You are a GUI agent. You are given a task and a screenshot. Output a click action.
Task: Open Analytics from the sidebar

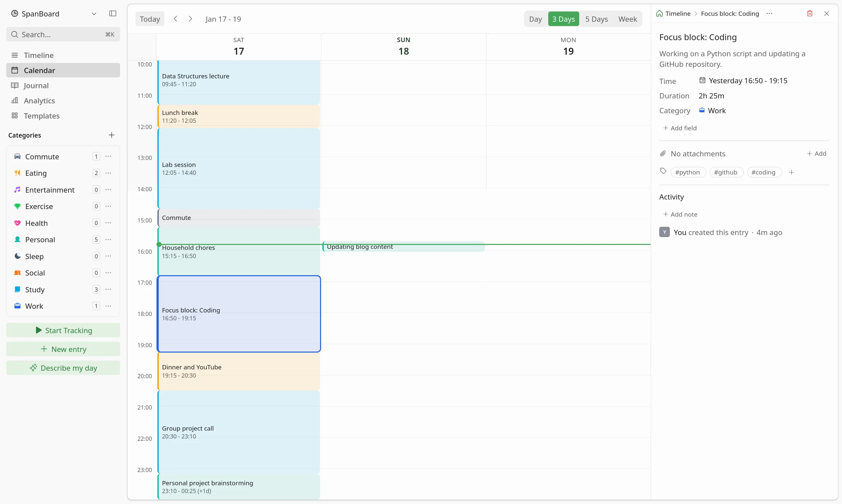point(40,100)
